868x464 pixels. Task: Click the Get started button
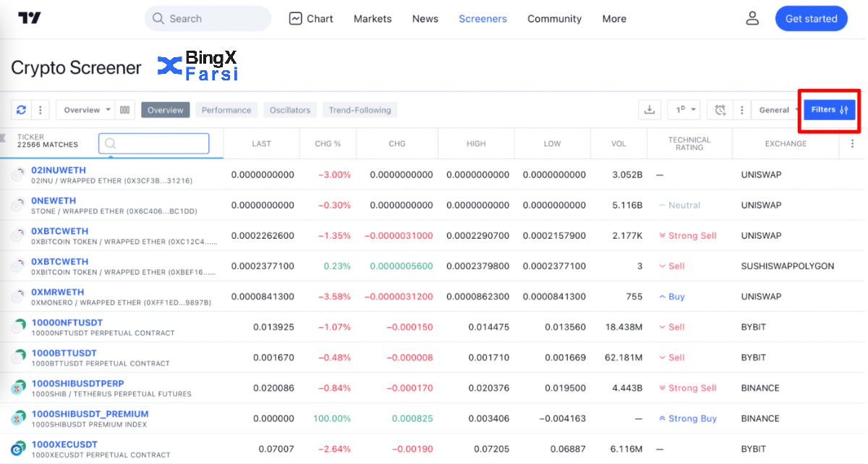click(812, 19)
